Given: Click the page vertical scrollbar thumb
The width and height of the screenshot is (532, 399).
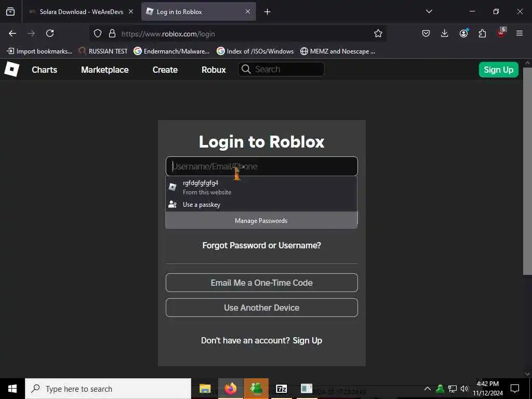Looking at the screenshot, I should point(527,171).
